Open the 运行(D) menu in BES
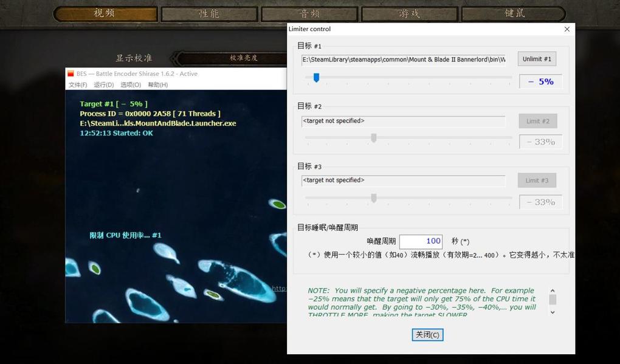 coord(103,84)
